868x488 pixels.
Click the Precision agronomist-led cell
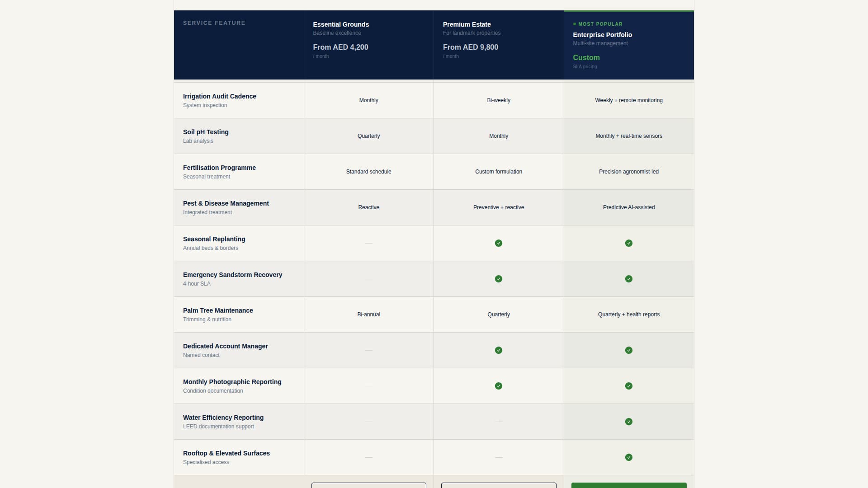tap(629, 172)
